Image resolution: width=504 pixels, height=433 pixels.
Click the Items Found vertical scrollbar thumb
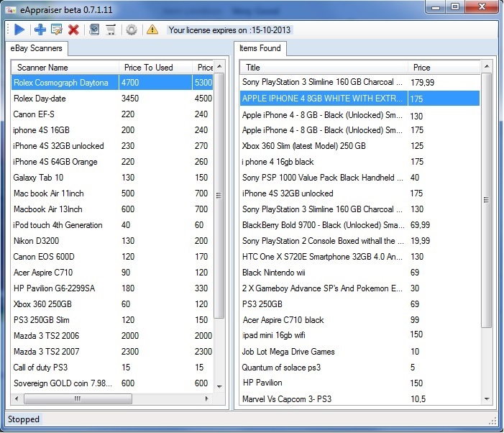(487, 200)
